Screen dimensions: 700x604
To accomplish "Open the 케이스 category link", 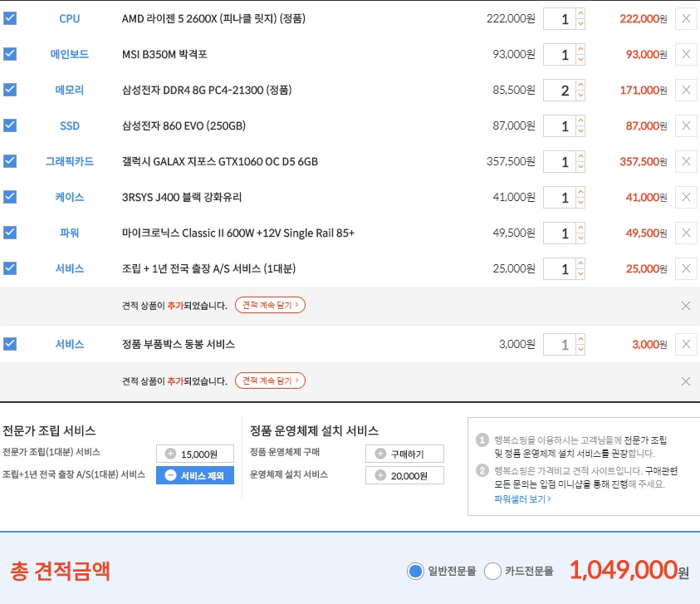I will coord(70,198).
